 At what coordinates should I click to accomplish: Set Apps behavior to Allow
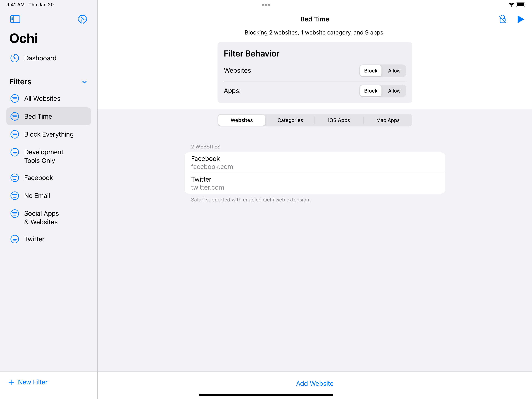394,91
